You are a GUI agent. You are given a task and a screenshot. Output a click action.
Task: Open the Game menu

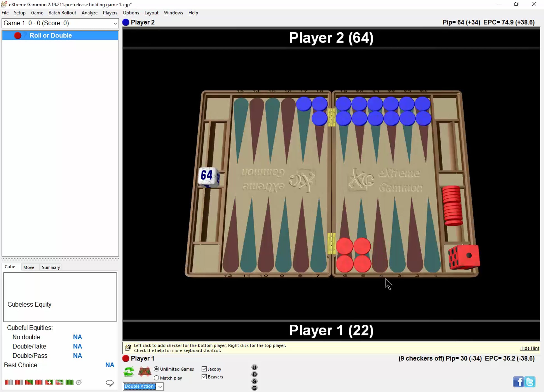click(37, 13)
